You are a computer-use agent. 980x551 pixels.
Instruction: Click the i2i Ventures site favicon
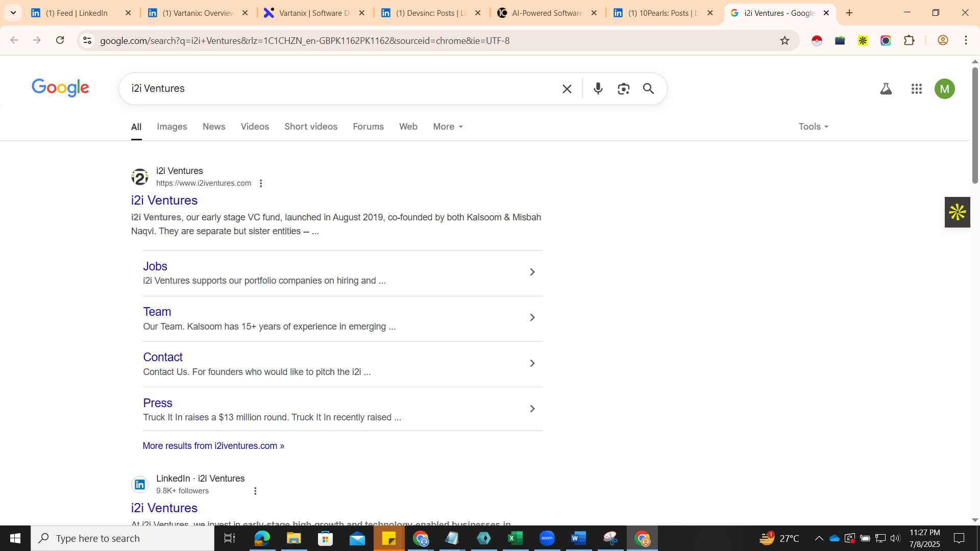pos(140,177)
